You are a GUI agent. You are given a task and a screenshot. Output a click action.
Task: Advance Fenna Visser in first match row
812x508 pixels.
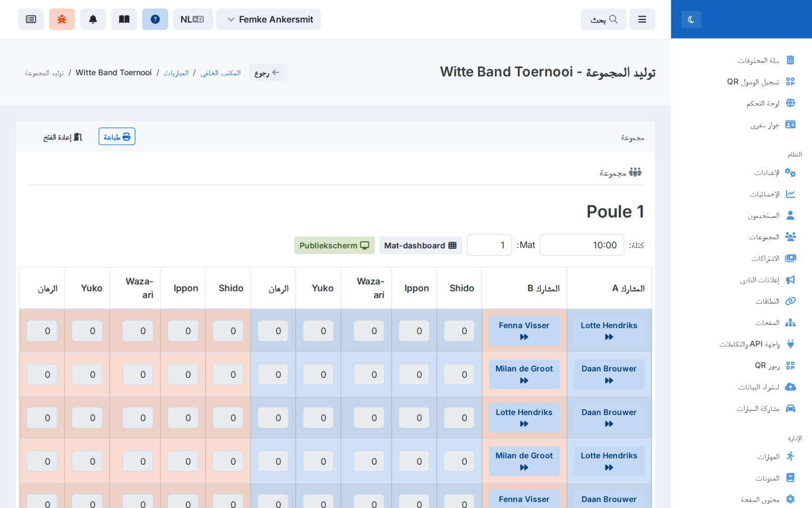point(524,331)
